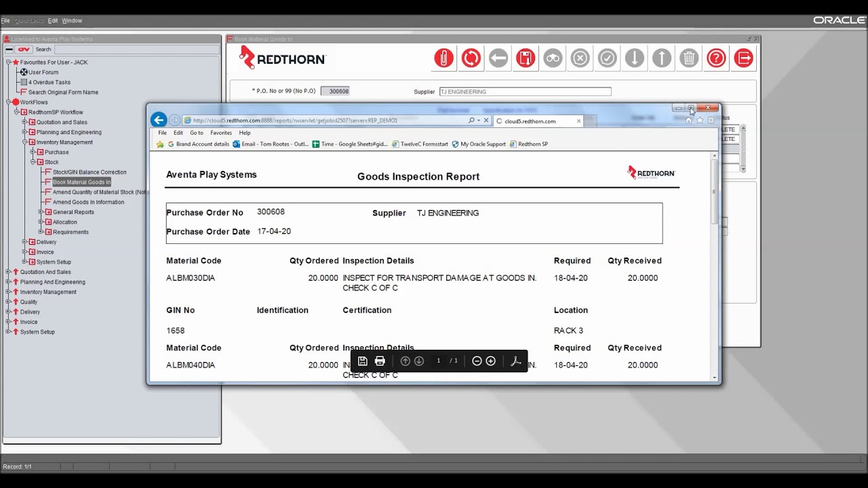Viewport: 868px width, 488px height.
Task: Click the collapse minus button in navigator
Action: pyautogui.click(x=9, y=49)
